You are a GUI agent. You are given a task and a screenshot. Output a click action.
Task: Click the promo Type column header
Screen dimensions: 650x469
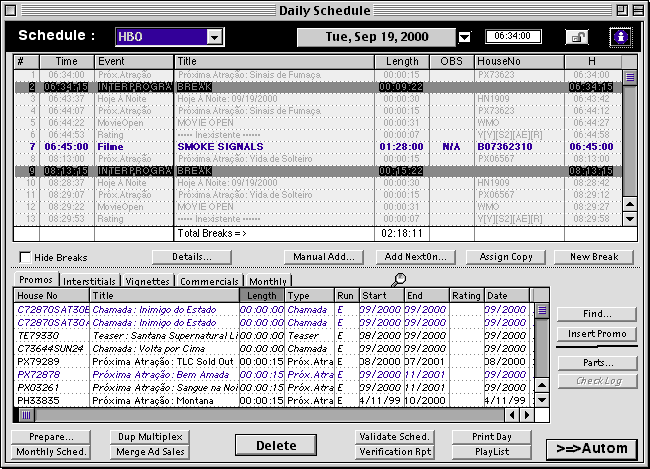tap(309, 296)
